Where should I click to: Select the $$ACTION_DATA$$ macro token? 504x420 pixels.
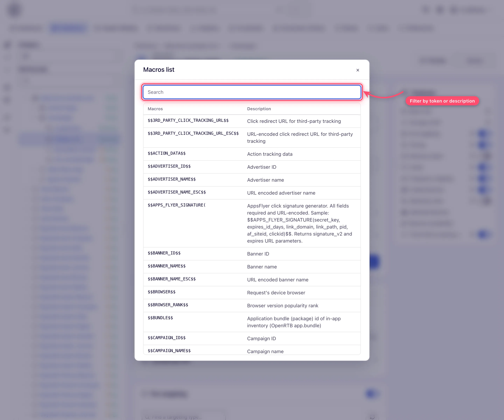coord(167,153)
